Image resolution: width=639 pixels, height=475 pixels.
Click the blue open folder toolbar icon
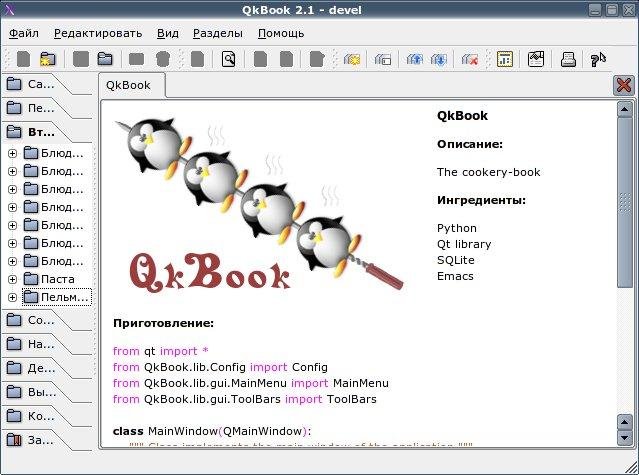click(105, 59)
